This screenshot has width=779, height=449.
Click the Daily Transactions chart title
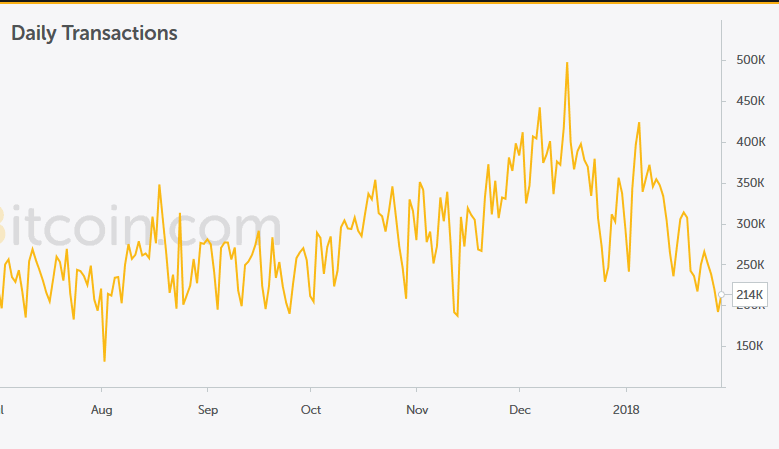94,33
